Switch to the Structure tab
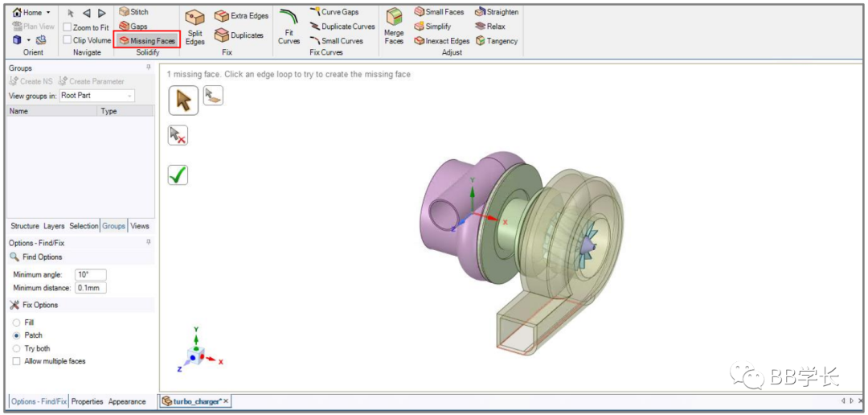The image size is (868, 415). pyautogui.click(x=25, y=226)
